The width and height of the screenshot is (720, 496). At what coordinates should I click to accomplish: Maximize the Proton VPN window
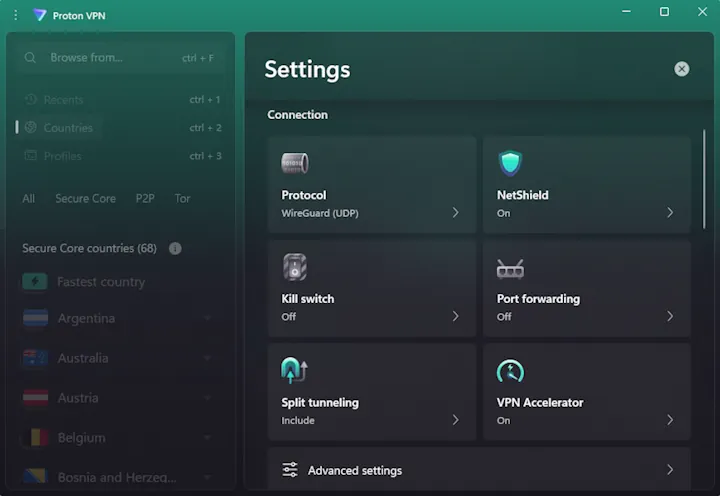click(x=664, y=11)
